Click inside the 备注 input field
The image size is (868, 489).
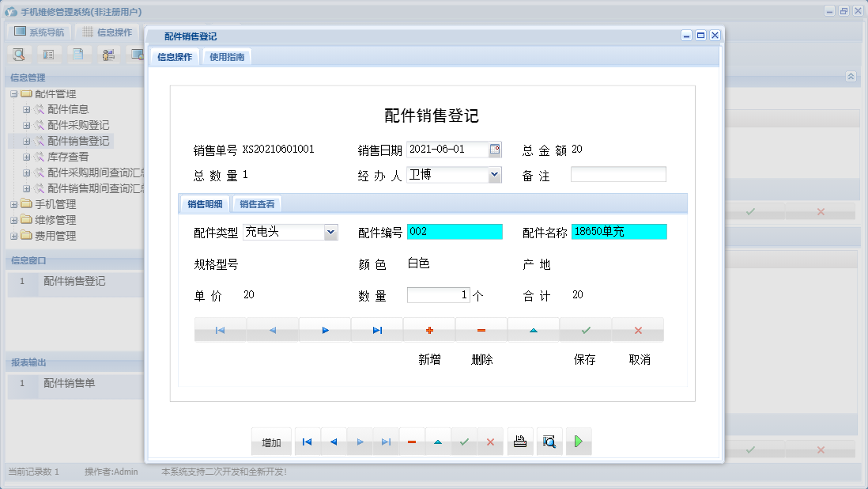(618, 175)
